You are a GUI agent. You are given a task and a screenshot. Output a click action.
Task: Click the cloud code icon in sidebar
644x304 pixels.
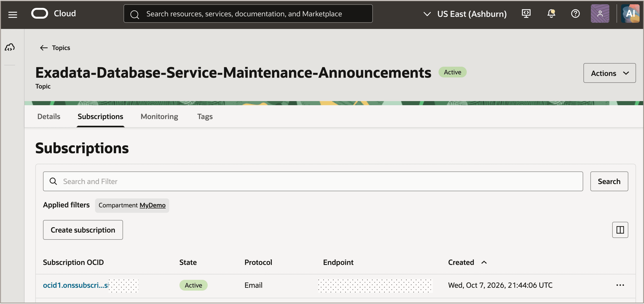(10, 47)
